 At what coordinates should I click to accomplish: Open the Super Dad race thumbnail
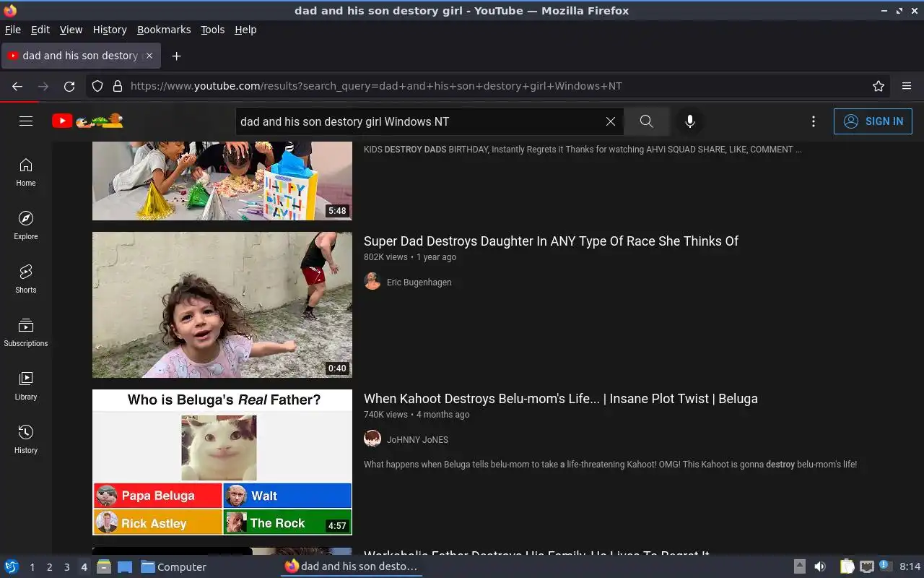[x=222, y=305]
